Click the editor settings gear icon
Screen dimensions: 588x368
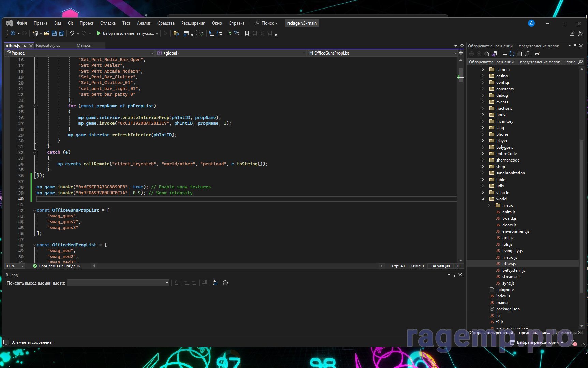[462, 45]
